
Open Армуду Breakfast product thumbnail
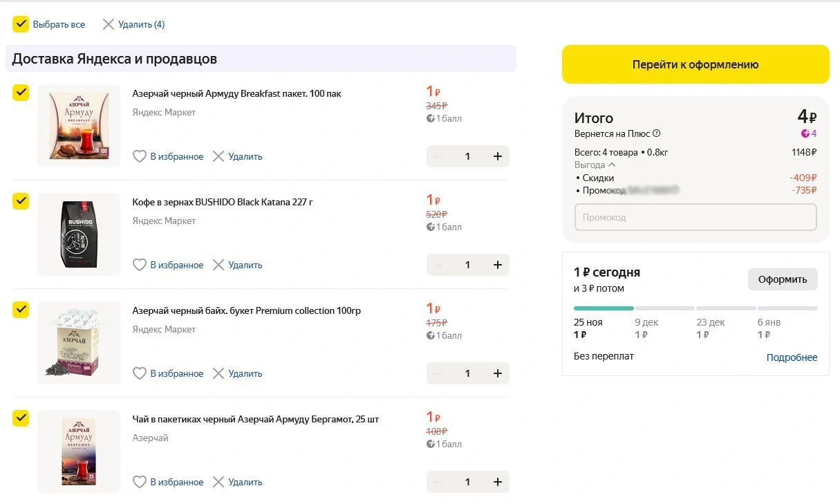79,126
